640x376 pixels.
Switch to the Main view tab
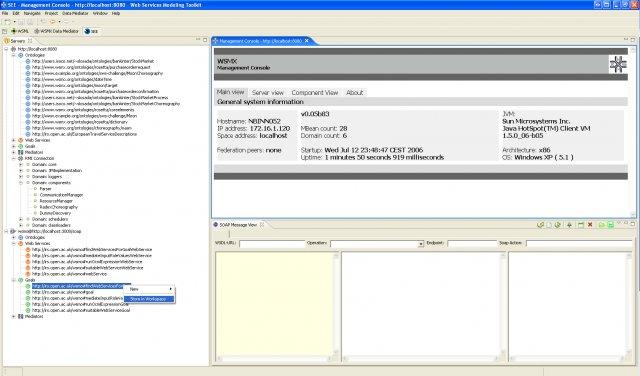[230, 92]
